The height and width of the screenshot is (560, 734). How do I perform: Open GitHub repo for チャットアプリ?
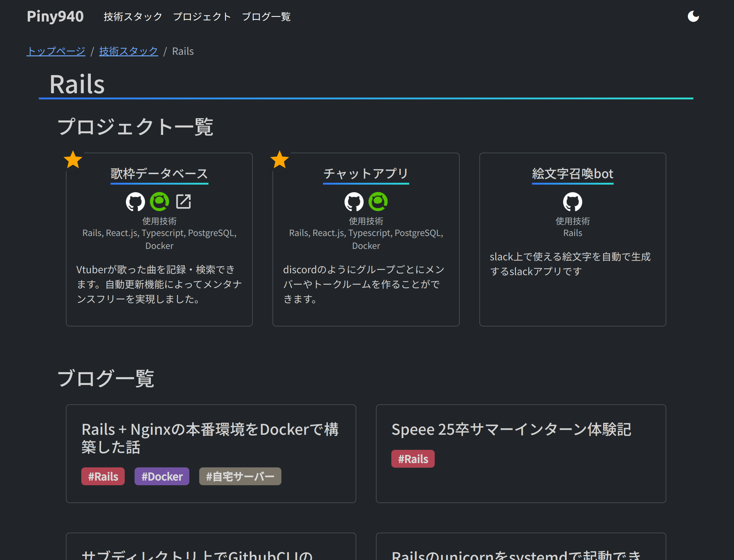(x=354, y=202)
